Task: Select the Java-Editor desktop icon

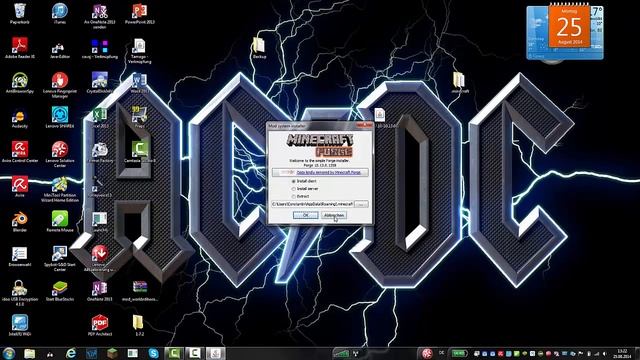Action: point(60,48)
